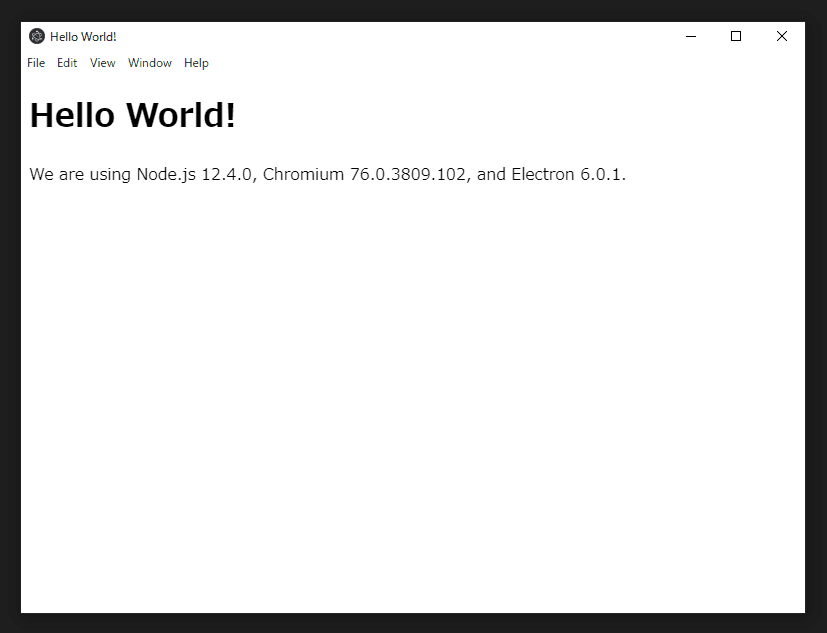The image size is (827, 633).
Task: Click the word "Node.js" in the paragraph
Action: point(166,174)
